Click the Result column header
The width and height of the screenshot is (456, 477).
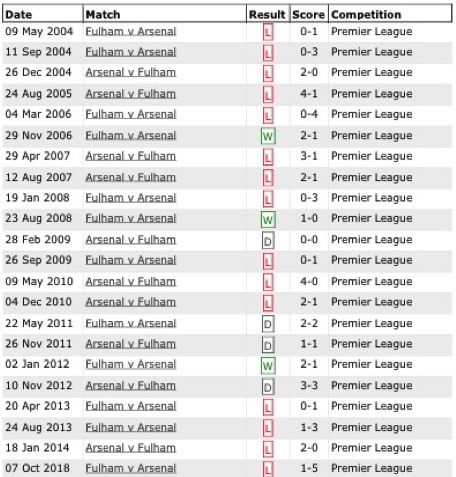tap(268, 14)
